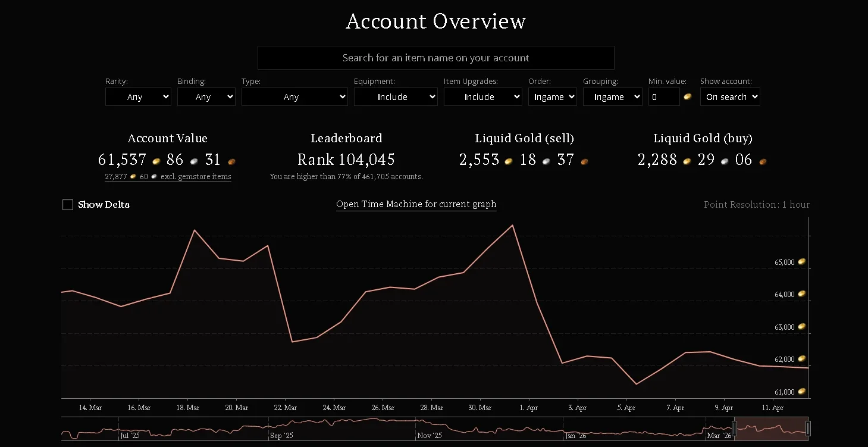The height and width of the screenshot is (447, 868).
Task: Click gold coin next to 61,000 axis label
Action: coord(802,391)
